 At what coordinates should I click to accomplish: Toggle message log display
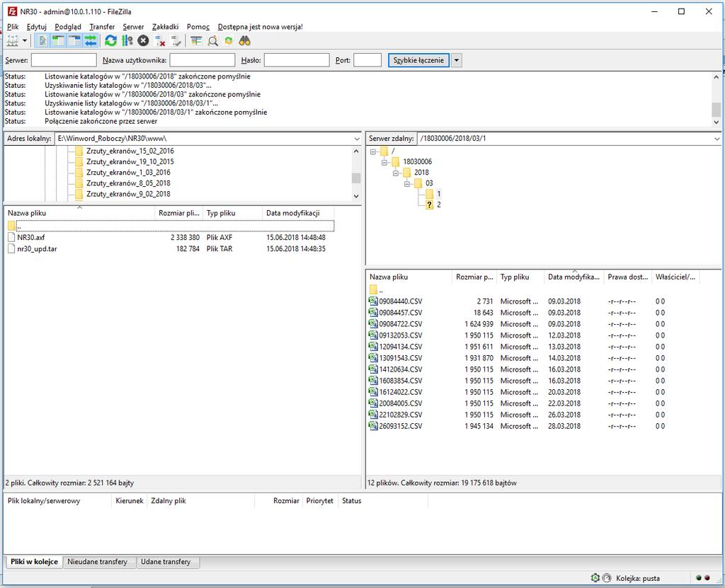(42, 41)
